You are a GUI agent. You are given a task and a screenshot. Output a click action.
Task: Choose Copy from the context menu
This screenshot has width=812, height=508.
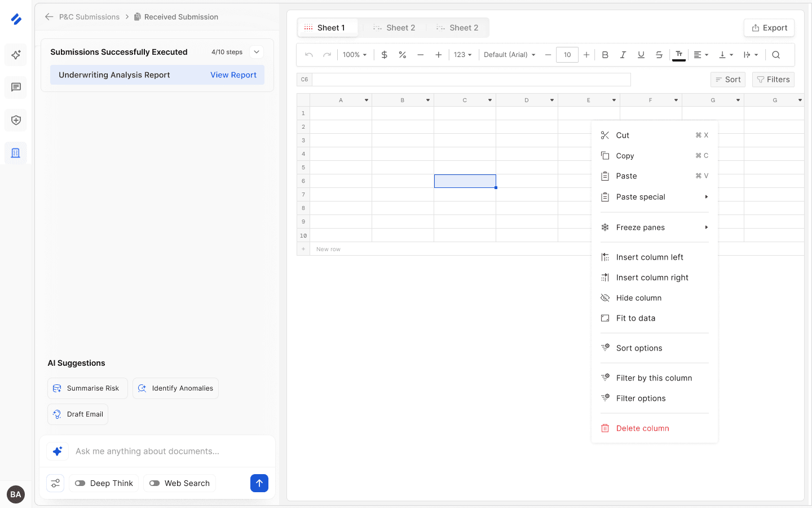[x=655, y=156]
